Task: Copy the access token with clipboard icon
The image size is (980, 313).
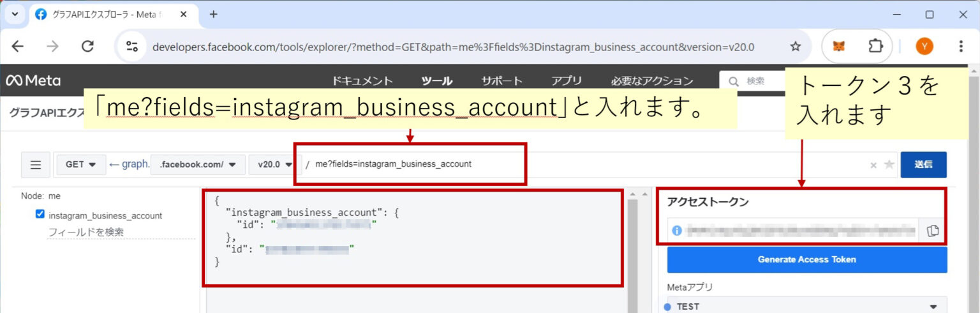Action: pos(932,231)
